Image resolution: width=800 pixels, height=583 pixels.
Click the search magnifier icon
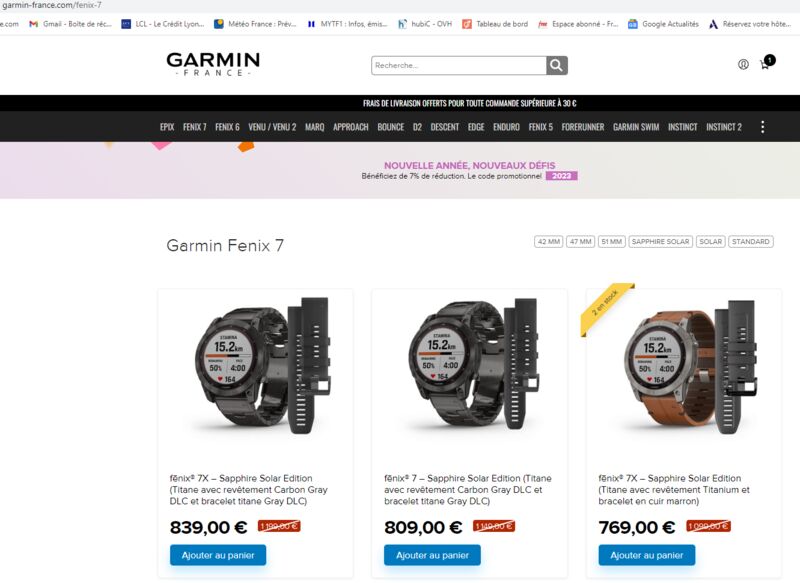(557, 65)
